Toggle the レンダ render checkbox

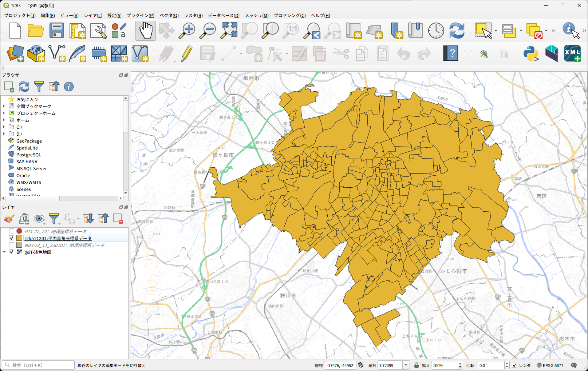click(x=514, y=366)
